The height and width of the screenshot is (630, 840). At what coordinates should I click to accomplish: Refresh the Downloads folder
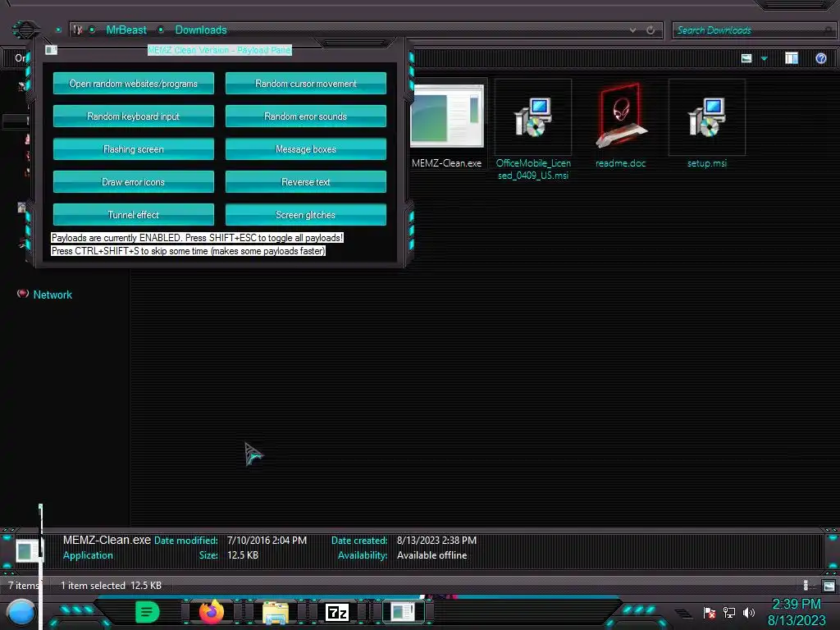click(x=651, y=30)
